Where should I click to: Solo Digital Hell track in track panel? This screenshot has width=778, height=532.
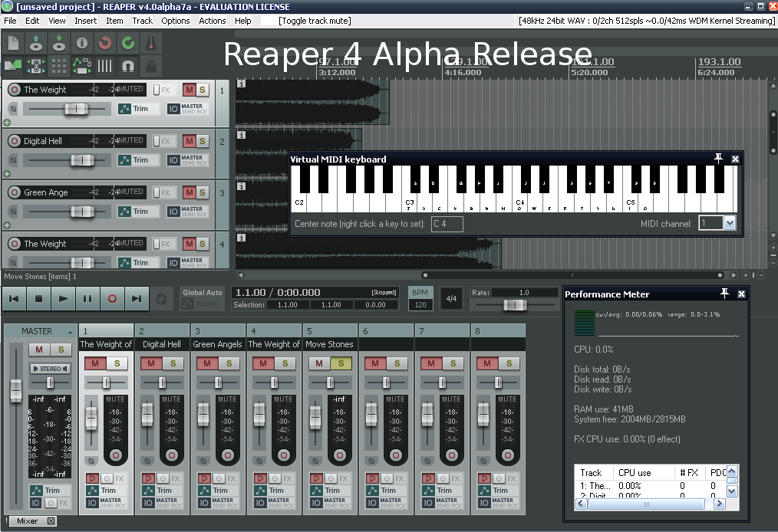point(202,141)
